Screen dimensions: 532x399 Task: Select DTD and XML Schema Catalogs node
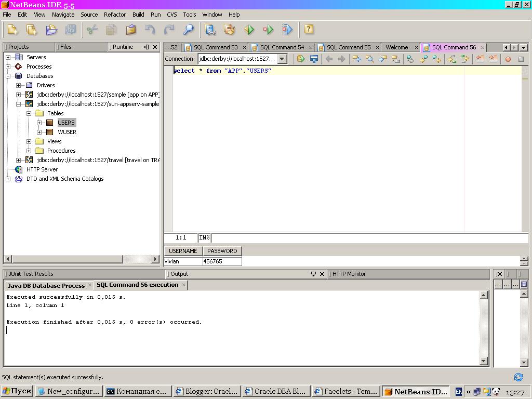65,179
